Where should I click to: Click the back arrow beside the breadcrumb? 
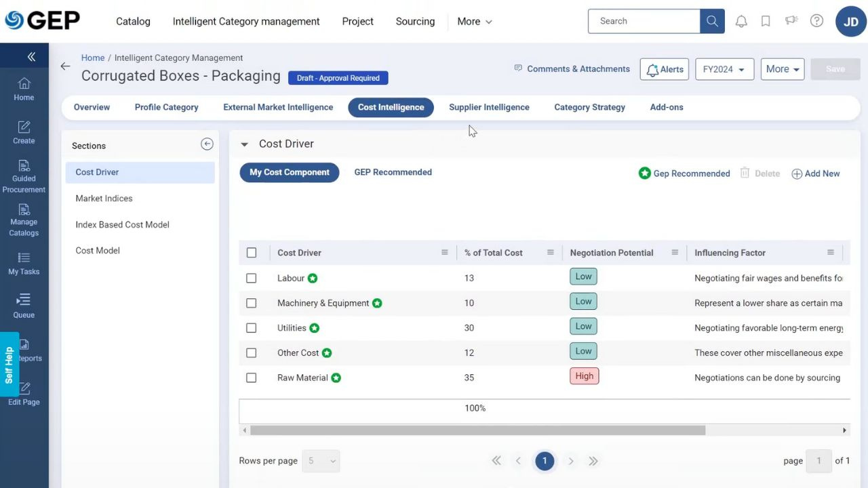(65, 66)
